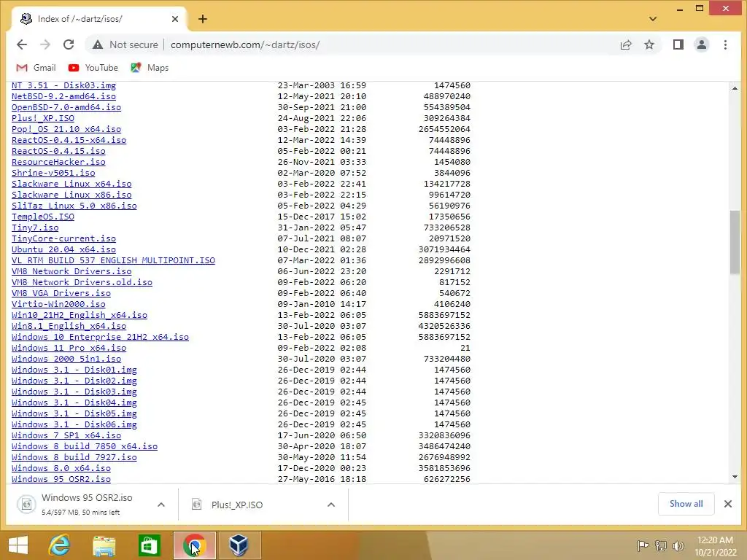Screen dimensions: 747x560
Task: Click the Chrome taskbar icon
Action: (194, 545)
